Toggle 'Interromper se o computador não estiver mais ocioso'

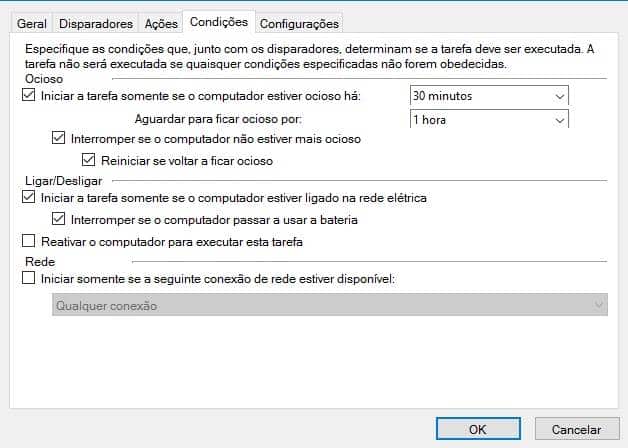point(58,139)
